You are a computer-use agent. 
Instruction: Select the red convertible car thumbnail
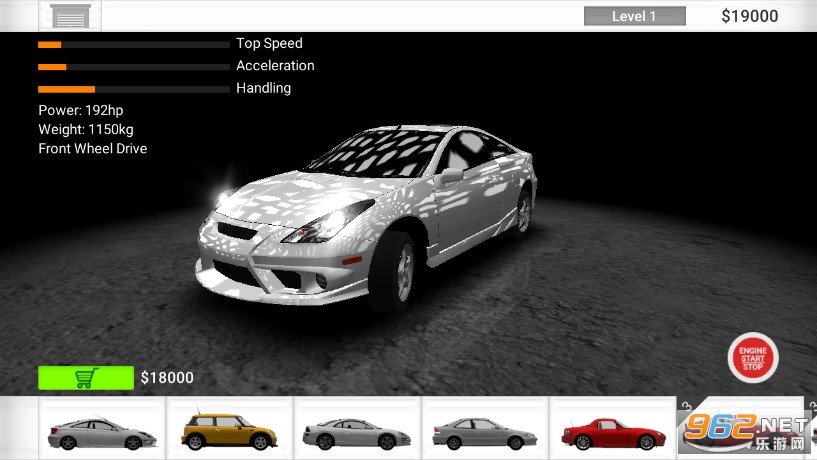pyautogui.click(x=613, y=430)
